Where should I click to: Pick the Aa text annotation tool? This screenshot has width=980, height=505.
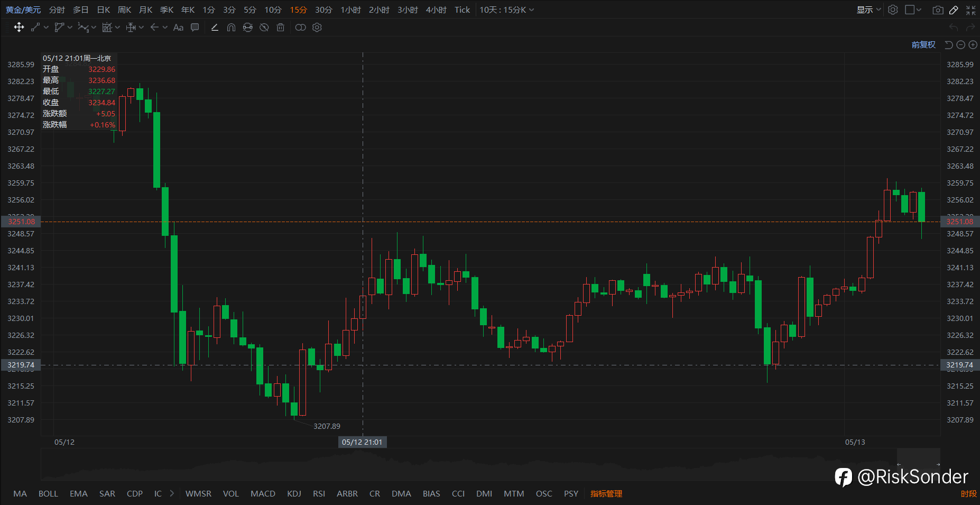pyautogui.click(x=178, y=27)
